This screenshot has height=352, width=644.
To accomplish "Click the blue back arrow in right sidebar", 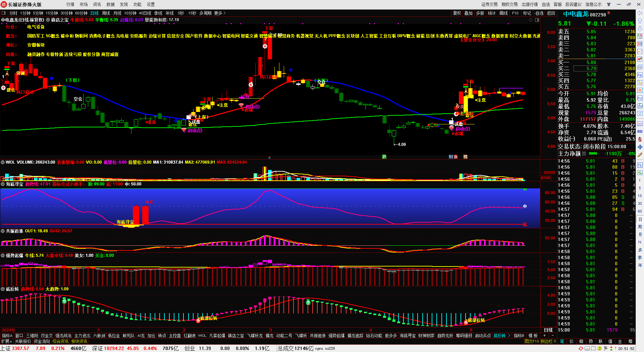I will (640, 13).
